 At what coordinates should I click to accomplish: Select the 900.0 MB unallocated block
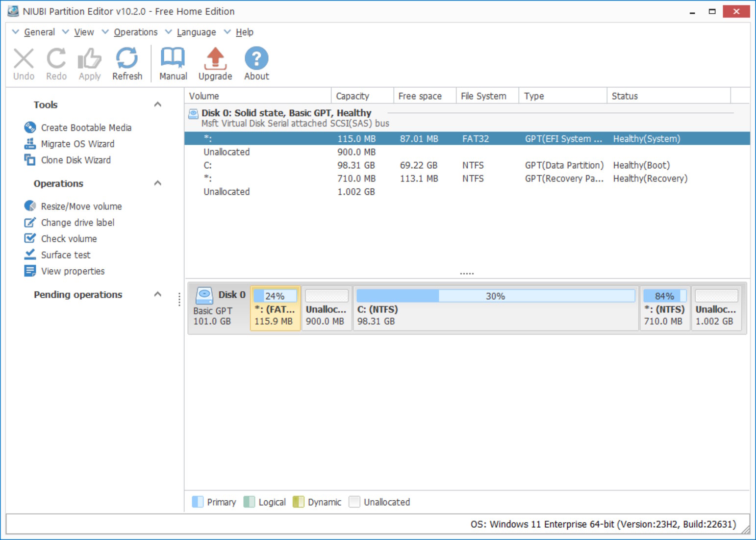point(327,309)
